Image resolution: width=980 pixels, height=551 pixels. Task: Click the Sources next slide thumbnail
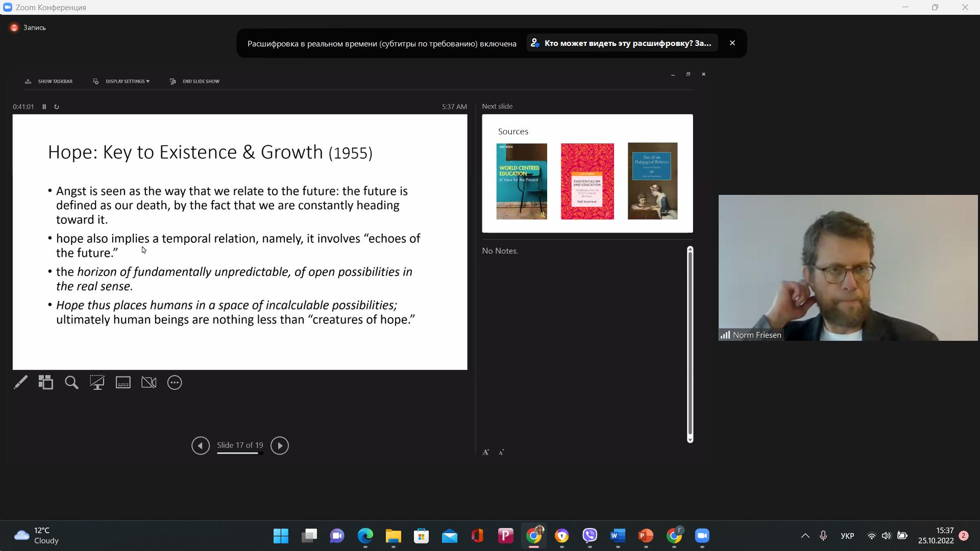587,173
